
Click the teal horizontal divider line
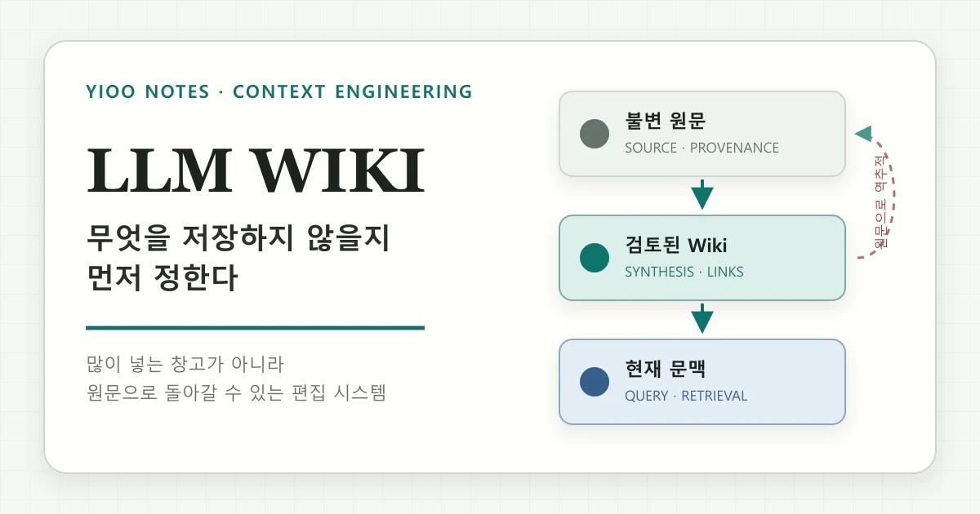click(x=255, y=328)
